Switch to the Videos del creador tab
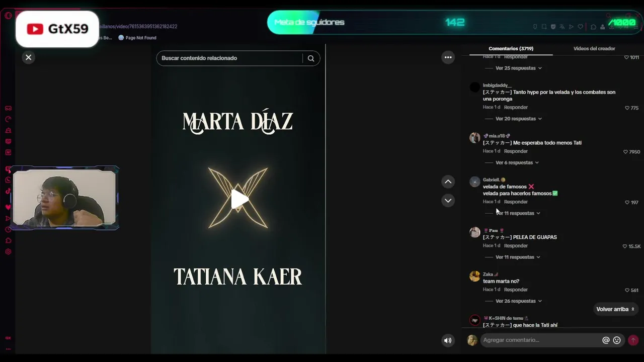 (x=594, y=49)
